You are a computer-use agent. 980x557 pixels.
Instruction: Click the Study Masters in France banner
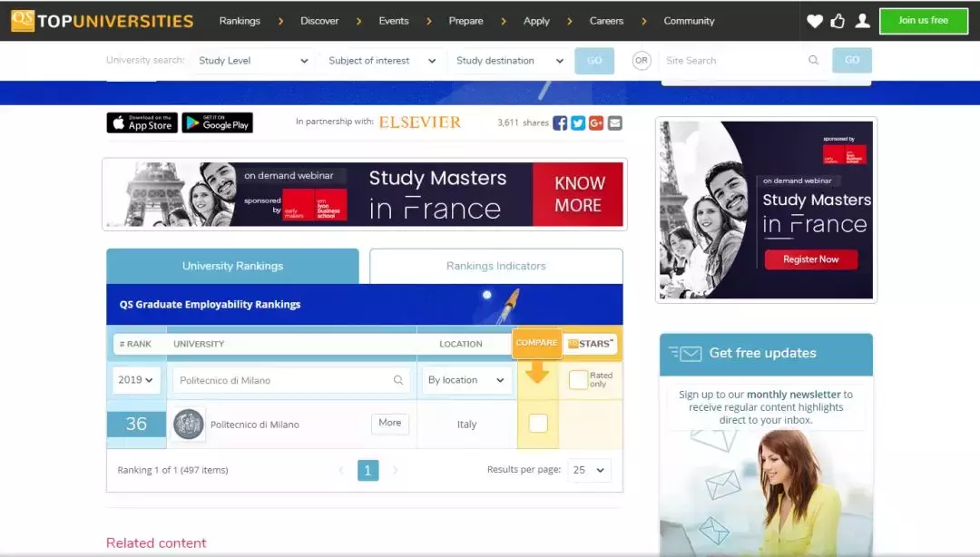pyautogui.click(x=365, y=194)
